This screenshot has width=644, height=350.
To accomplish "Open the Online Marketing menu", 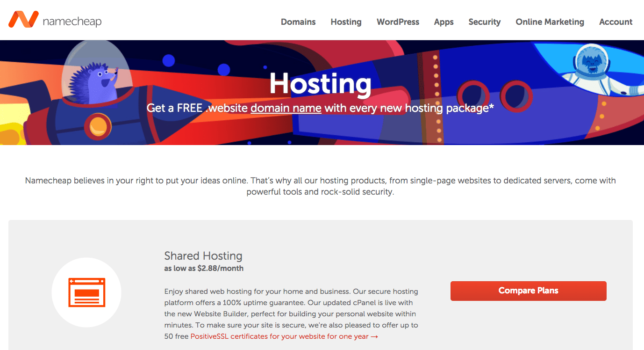I will tap(550, 22).
